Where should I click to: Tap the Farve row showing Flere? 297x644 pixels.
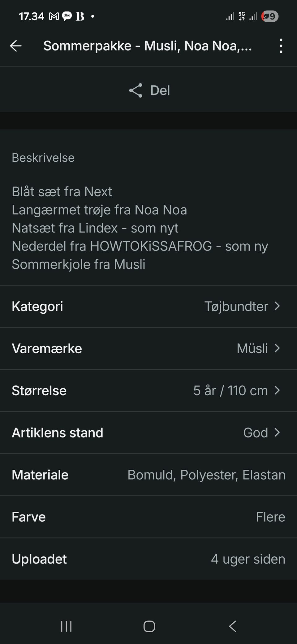(148, 517)
